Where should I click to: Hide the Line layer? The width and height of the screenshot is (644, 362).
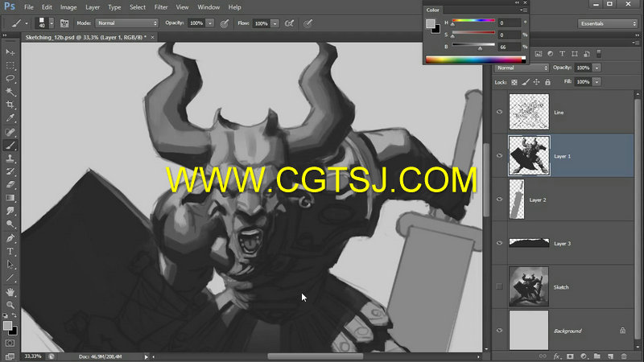point(499,112)
